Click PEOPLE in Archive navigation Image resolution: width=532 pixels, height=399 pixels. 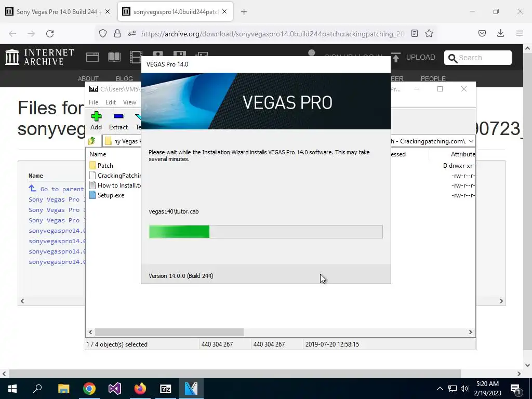pyautogui.click(x=433, y=79)
